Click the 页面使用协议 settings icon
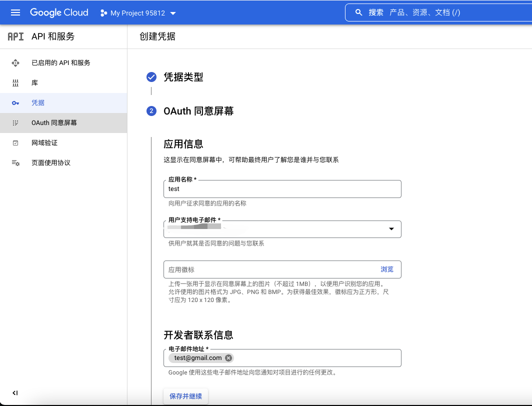532x406 pixels. (x=15, y=163)
